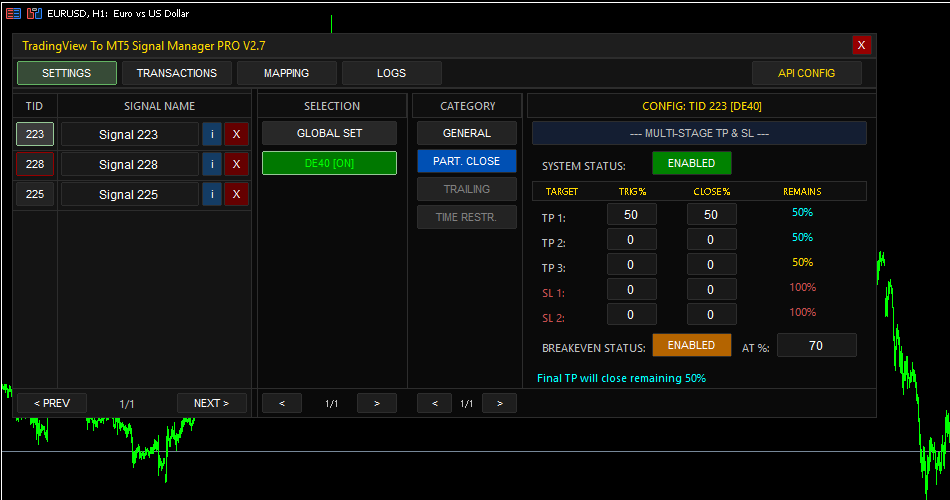
Task: Edit SL 2 close percent field
Action: click(x=711, y=314)
